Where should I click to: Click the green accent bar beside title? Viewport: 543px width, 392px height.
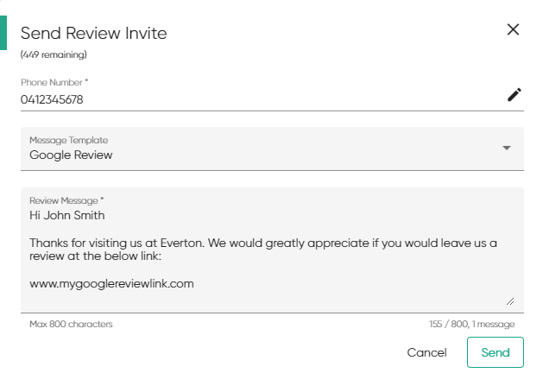(x=3, y=33)
